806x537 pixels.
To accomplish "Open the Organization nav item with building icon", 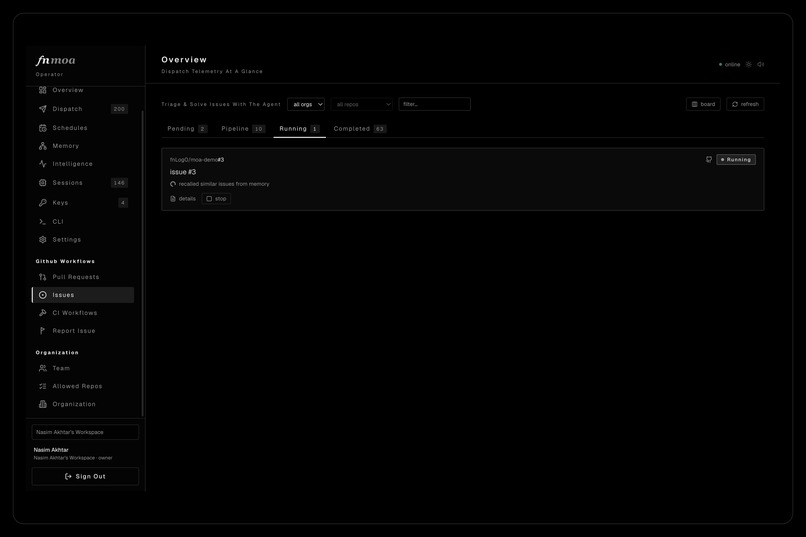I will click(x=82, y=404).
